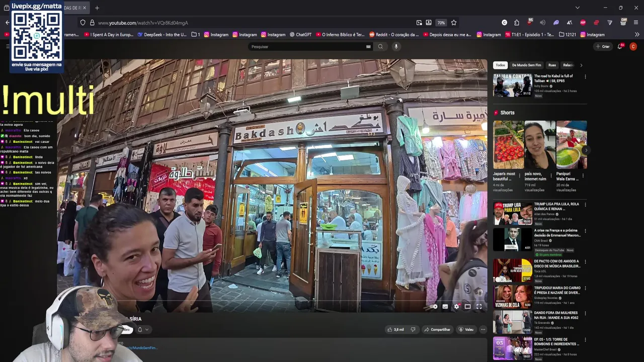Expand channel notification bell dropdown
This screenshot has width=644, height=362.
[143, 330]
